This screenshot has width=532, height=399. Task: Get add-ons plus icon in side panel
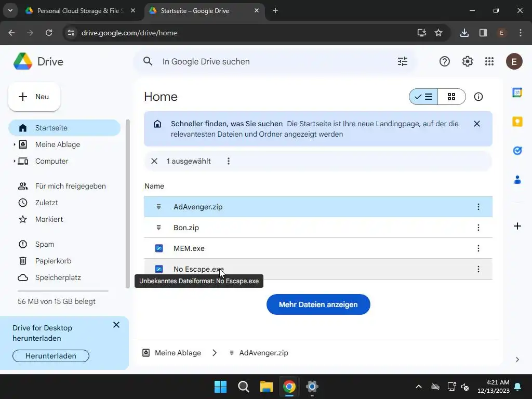(x=517, y=226)
